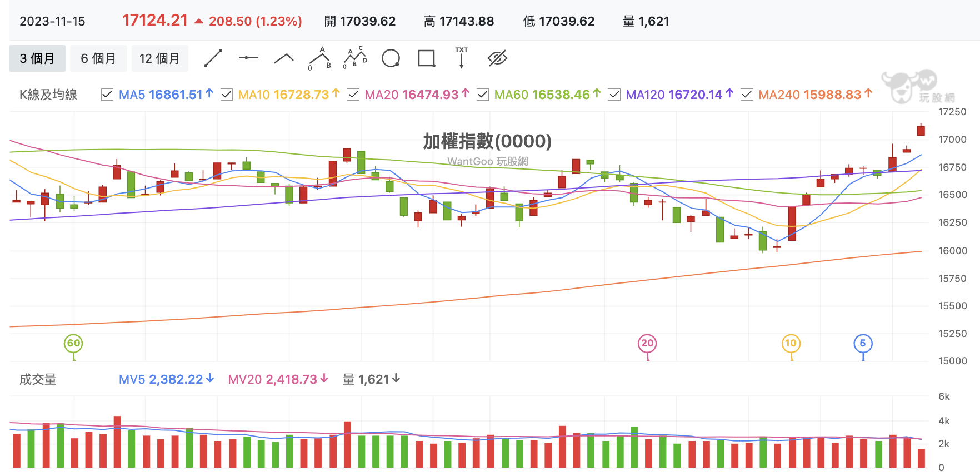This screenshot has height=476, width=980.
Task: Click the K線及均線 section label
Action: click(x=48, y=95)
